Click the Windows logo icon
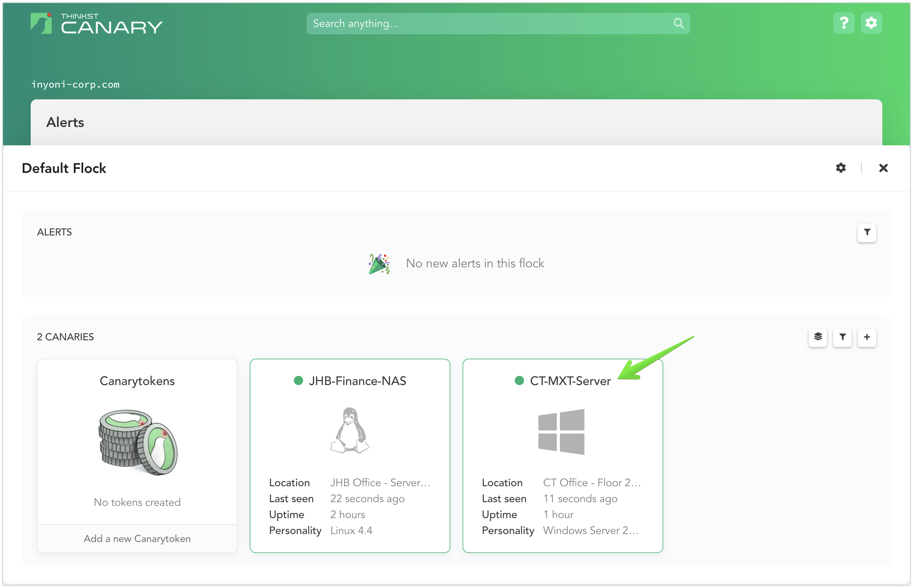 [x=561, y=431]
